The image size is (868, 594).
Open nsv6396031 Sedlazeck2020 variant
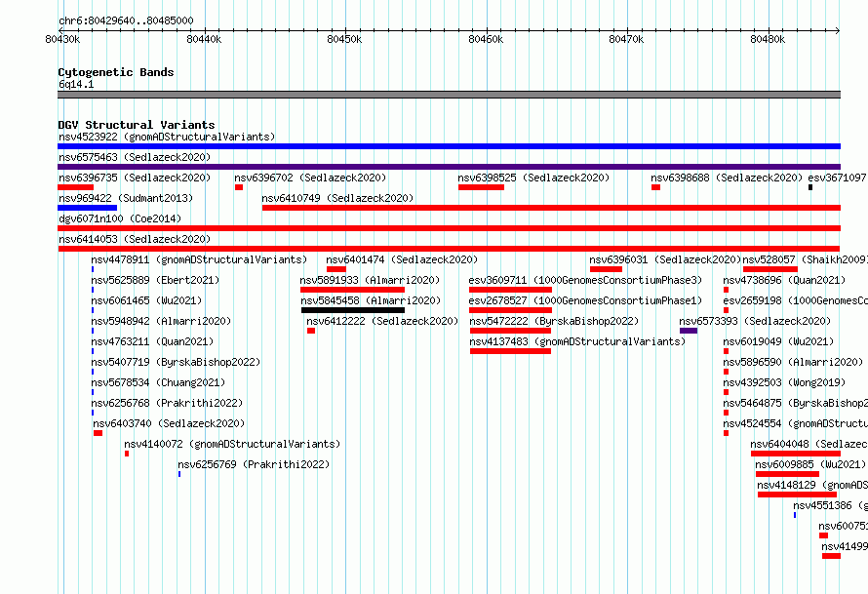[x=665, y=259]
